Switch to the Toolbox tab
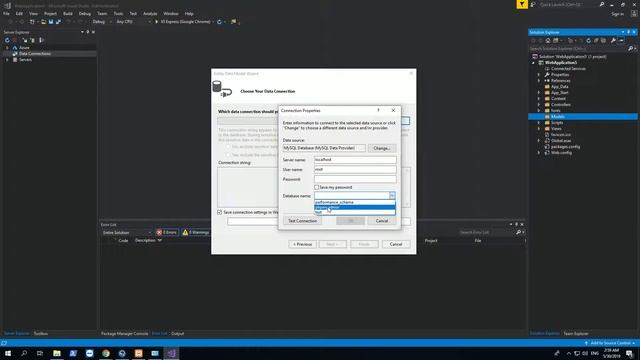This screenshot has height=360, width=640. tap(40, 333)
